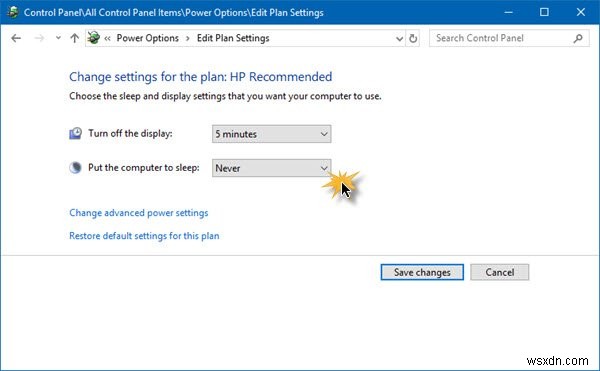Restore default settings for this plan

pos(144,236)
